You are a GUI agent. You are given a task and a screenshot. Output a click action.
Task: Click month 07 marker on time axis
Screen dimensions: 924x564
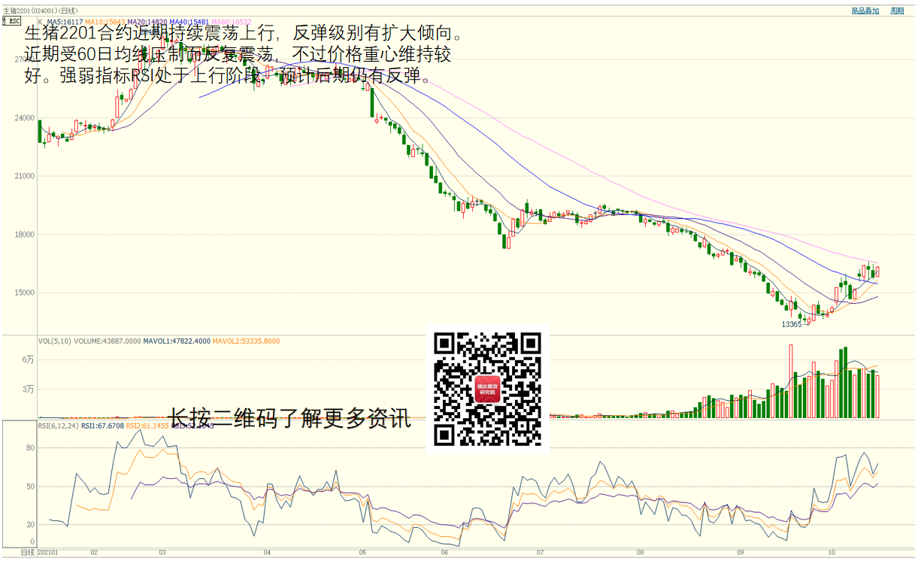point(540,553)
